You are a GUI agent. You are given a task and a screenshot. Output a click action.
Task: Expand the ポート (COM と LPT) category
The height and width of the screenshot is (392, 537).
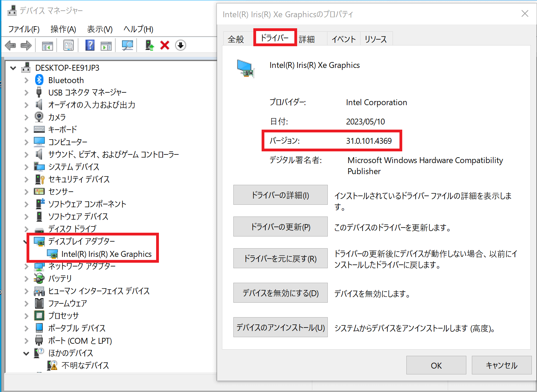[x=26, y=341]
